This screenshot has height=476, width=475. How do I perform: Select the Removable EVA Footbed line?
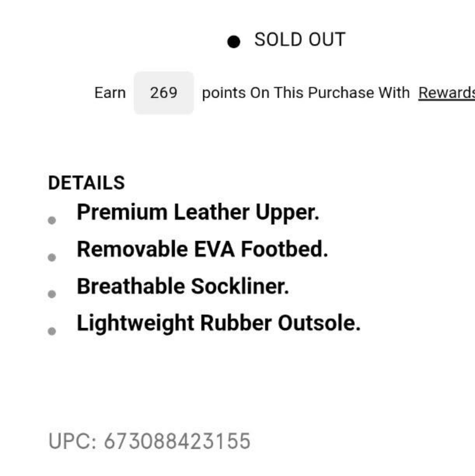tap(202, 249)
